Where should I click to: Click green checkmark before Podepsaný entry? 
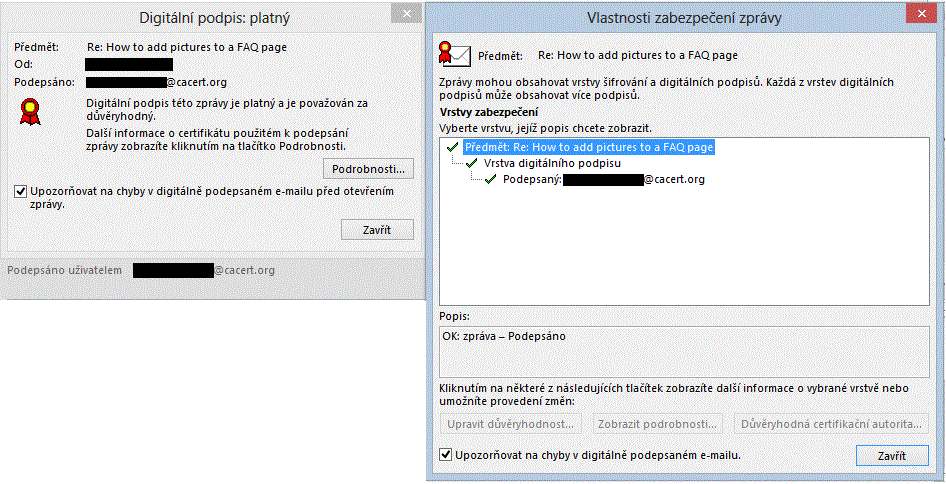(490, 179)
